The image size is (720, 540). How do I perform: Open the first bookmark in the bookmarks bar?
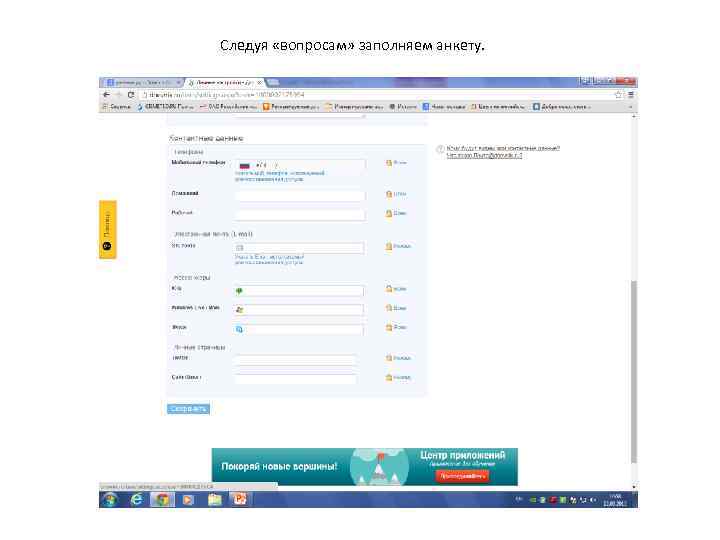tap(116, 107)
